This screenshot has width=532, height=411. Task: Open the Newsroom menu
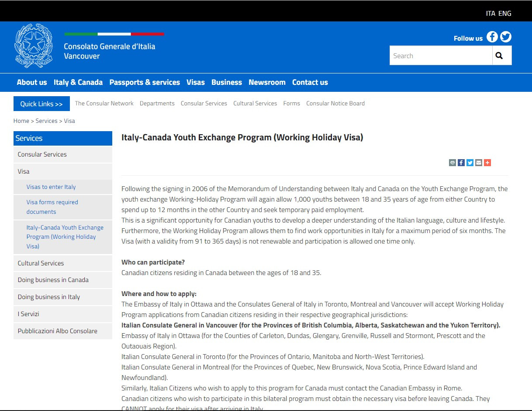tap(267, 82)
